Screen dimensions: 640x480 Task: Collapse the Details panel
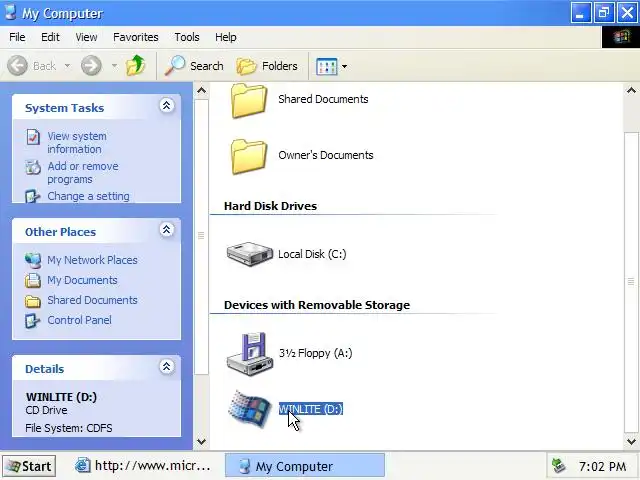167,367
